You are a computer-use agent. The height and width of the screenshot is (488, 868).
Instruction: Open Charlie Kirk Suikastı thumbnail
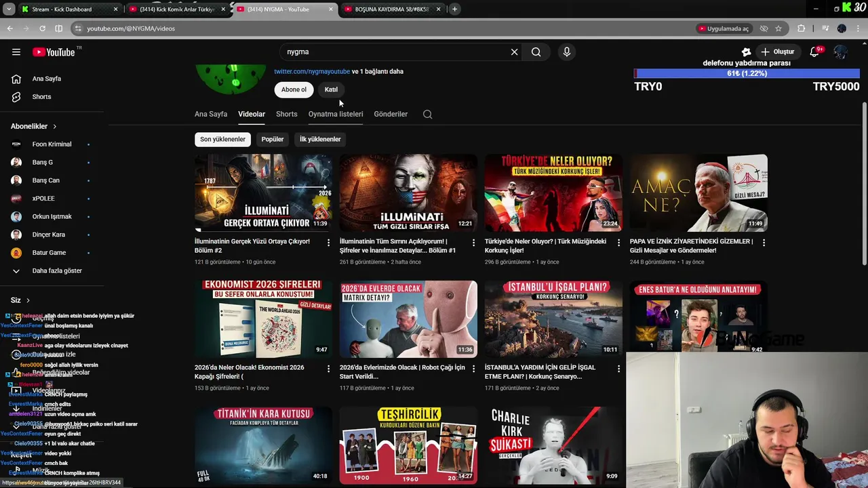point(553,445)
